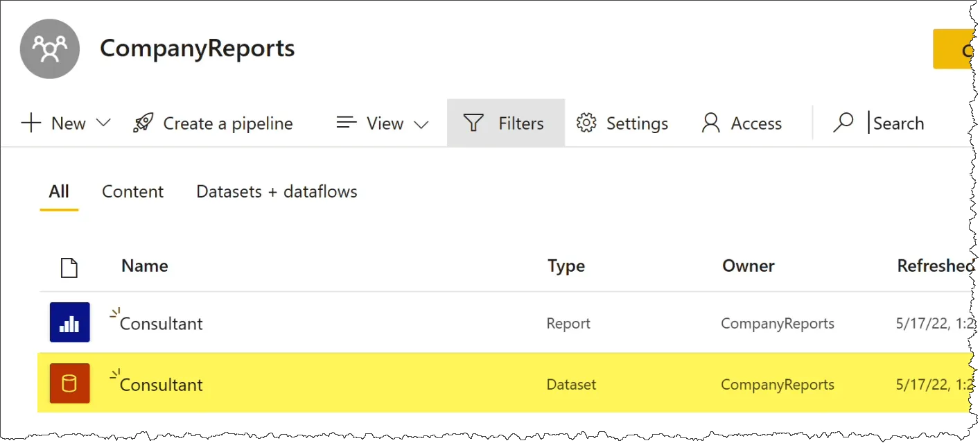This screenshot has height=443, width=980.
Task: Click the file type column header icon
Action: pyautogui.click(x=69, y=267)
